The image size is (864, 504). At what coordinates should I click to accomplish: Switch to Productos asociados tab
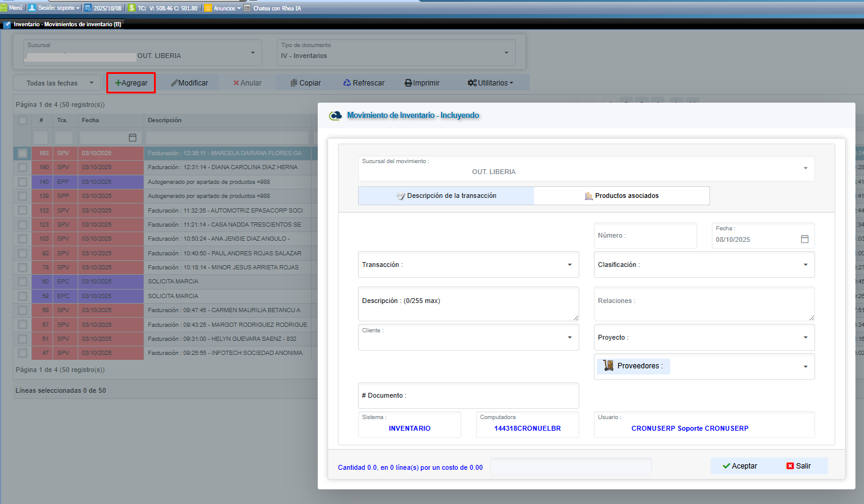tap(621, 195)
